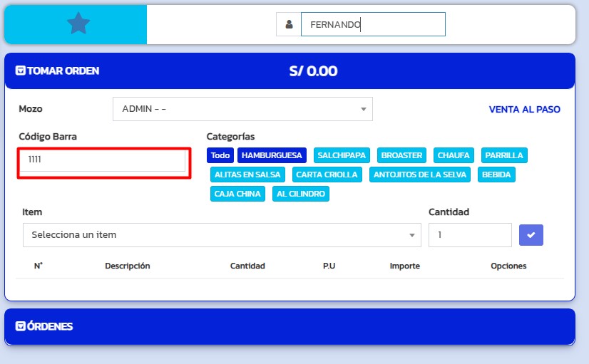
Task: Click the icon beside the ÓRDENES title
Action: (x=21, y=326)
